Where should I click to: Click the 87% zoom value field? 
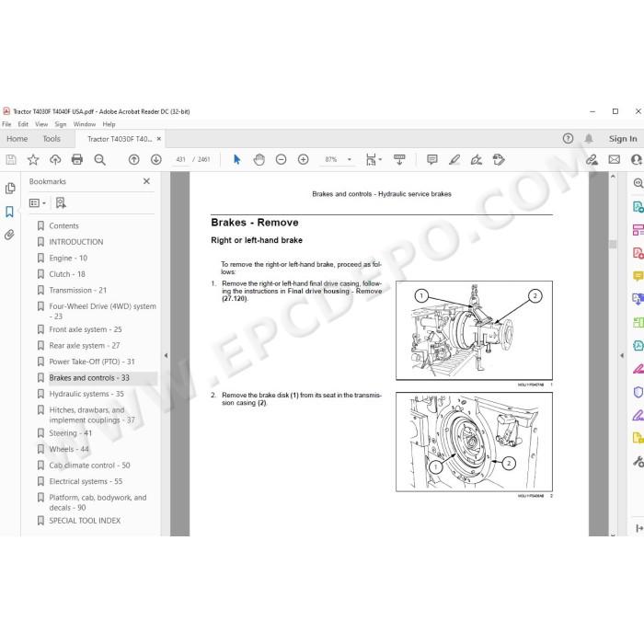pos(331,159)
